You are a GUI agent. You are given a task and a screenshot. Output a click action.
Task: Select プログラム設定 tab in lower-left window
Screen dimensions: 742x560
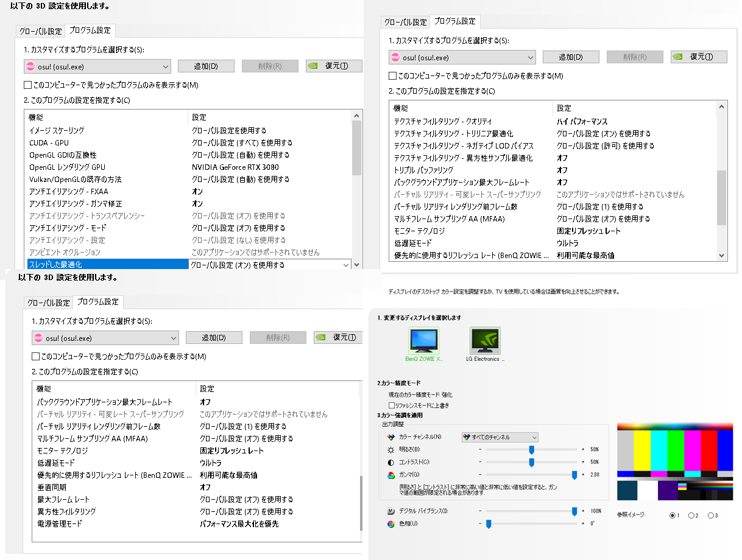coord(97,301)
